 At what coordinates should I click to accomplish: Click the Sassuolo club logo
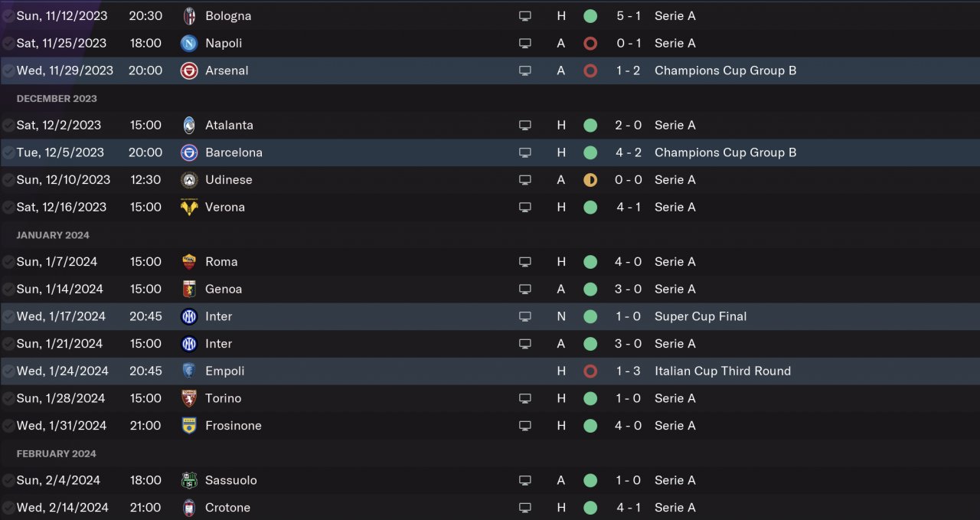point(189,481)
